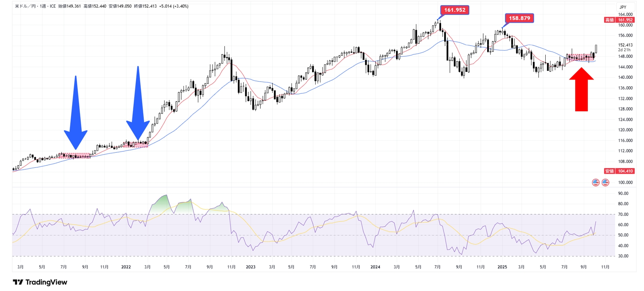This screenshot has height=291, width=644.
Task: Select the red upward arrow annotation
Action: (x=581, y=89)
